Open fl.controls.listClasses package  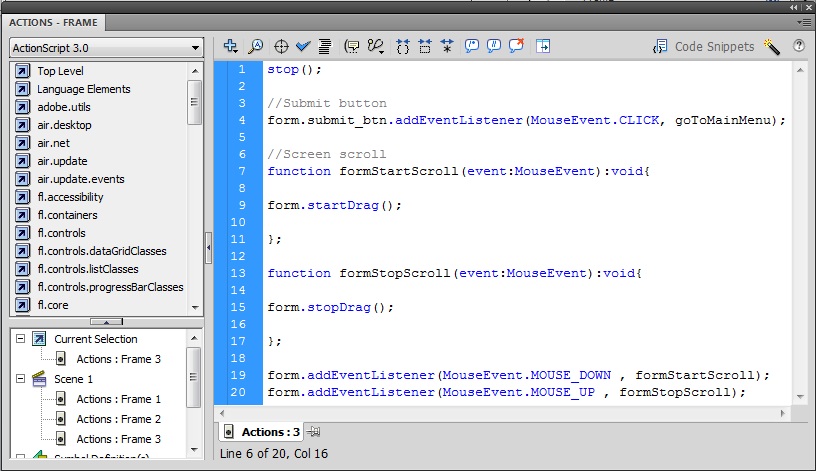[88, 269]
